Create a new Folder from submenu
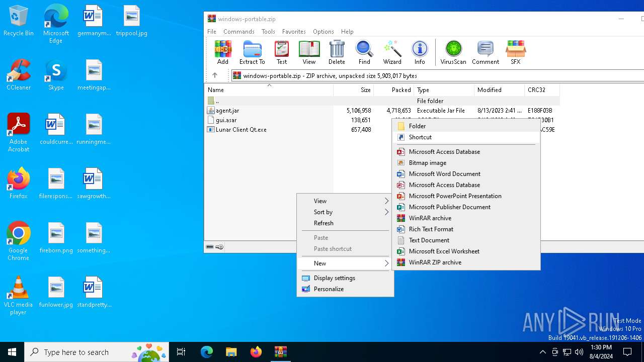Screen dimensions: 644x362 pos(466,126)
